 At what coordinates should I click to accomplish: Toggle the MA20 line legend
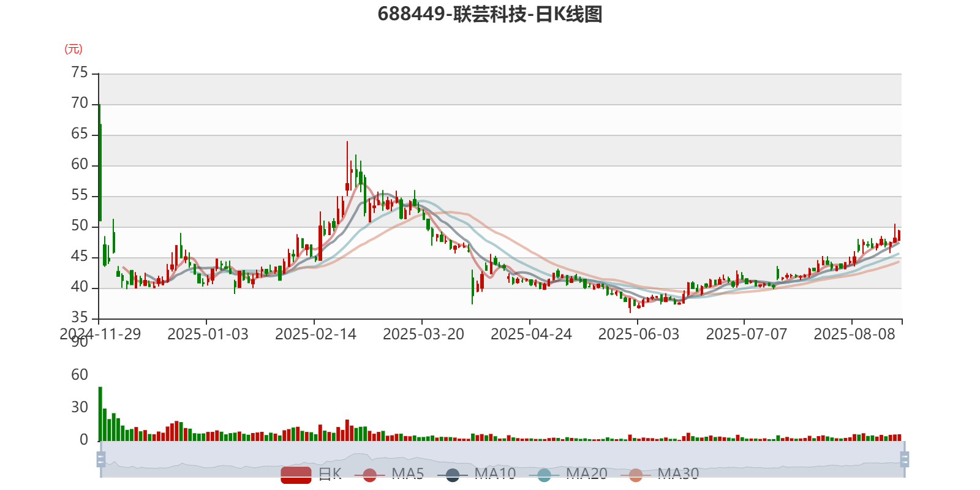tap(568, 474)
